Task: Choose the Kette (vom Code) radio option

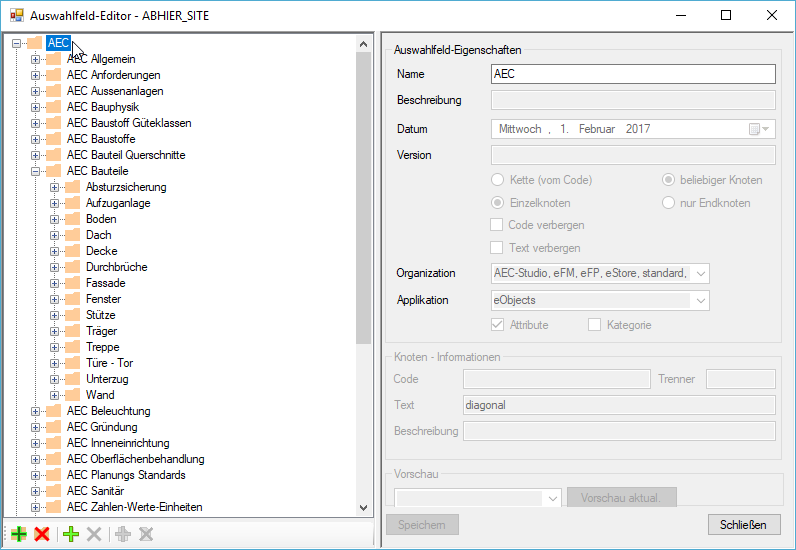Action: 498,180
